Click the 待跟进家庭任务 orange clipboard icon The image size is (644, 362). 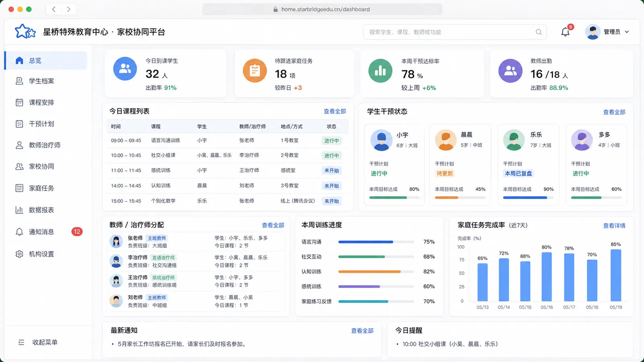(x=255, y=70)
